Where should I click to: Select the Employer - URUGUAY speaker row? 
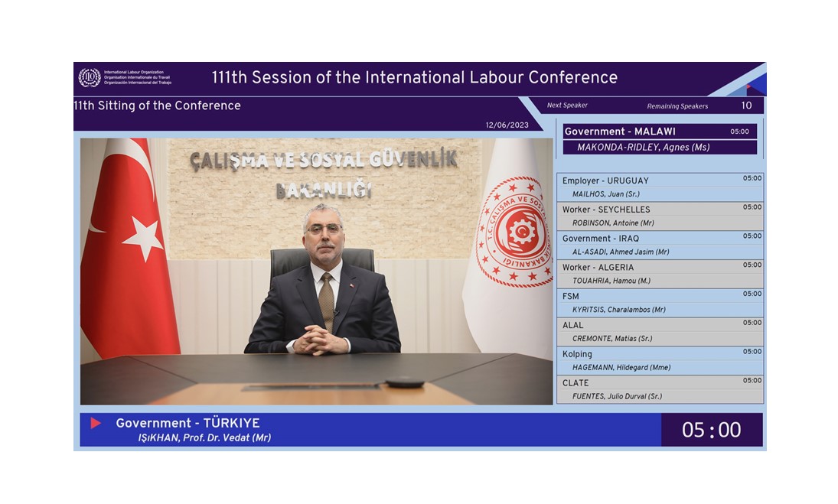click(x=659, y=187)
